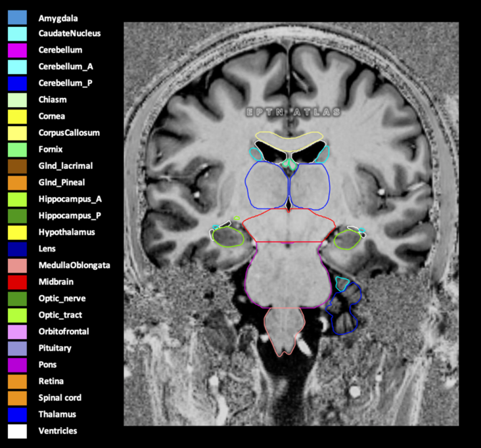Screen dimensions: 481x448
Task: Click the Spinal cord orange swatch
Action: point(17,398)
